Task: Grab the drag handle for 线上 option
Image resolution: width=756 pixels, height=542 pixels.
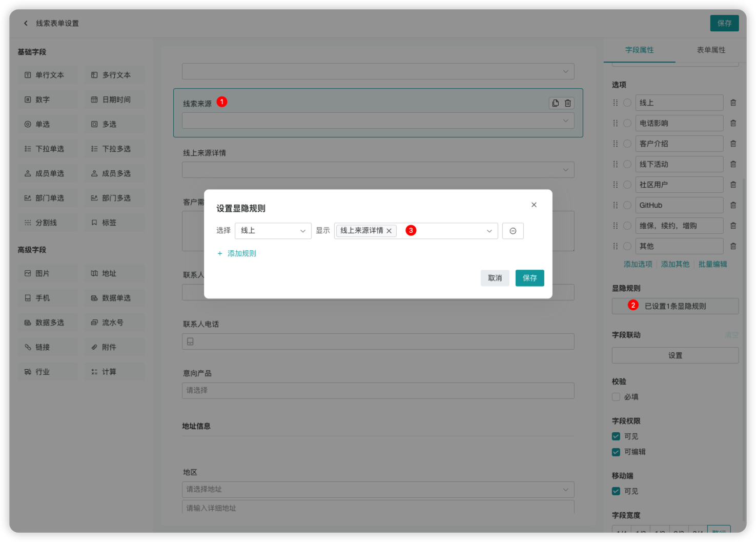Action: click(x=616, y=103)
